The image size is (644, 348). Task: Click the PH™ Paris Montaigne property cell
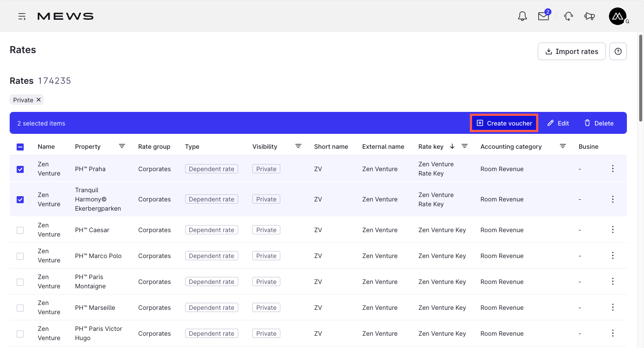pos(90,282)
